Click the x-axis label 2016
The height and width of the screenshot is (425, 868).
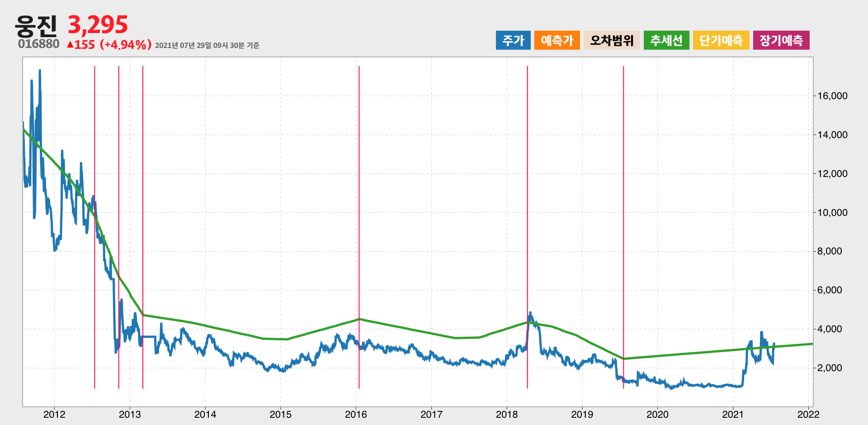[x=356, y=414]
